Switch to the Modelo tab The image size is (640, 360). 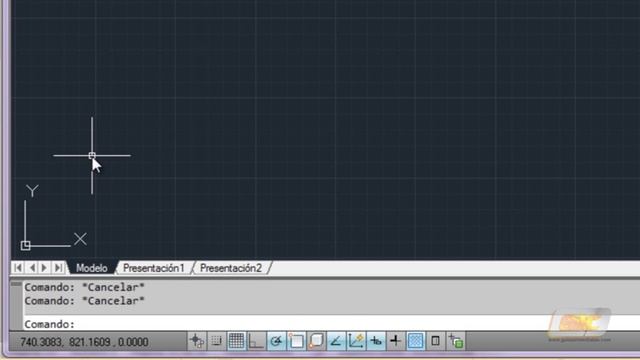point(92,268)
